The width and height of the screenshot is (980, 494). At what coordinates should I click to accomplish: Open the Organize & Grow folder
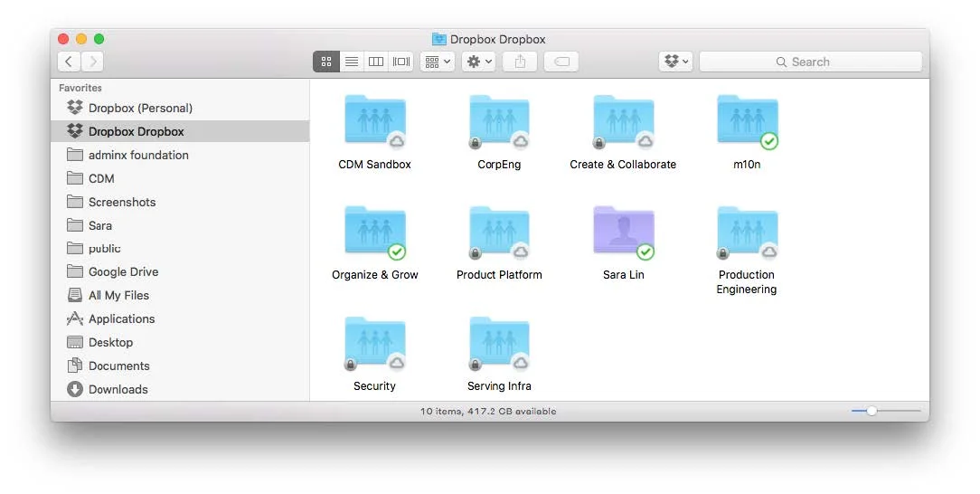375,232
